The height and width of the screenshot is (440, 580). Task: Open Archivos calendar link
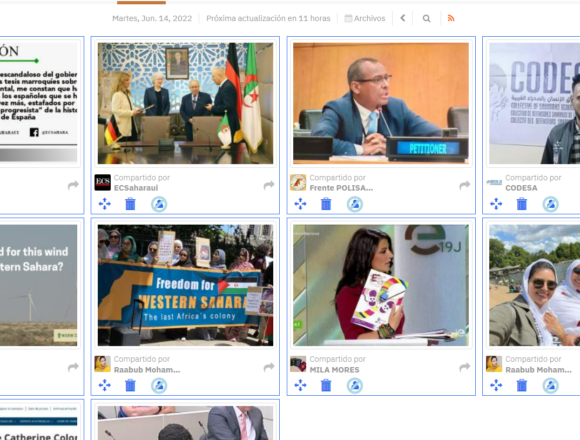tap(365, 18)
